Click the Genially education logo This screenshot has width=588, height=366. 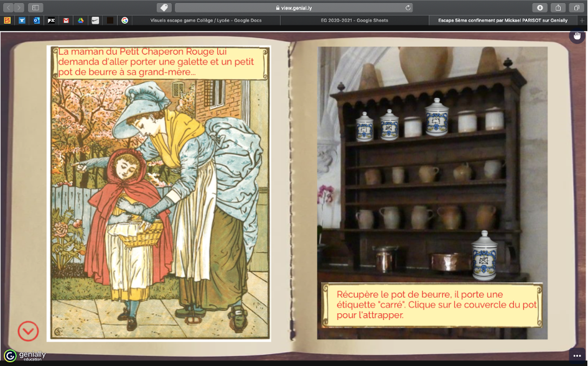25,355
